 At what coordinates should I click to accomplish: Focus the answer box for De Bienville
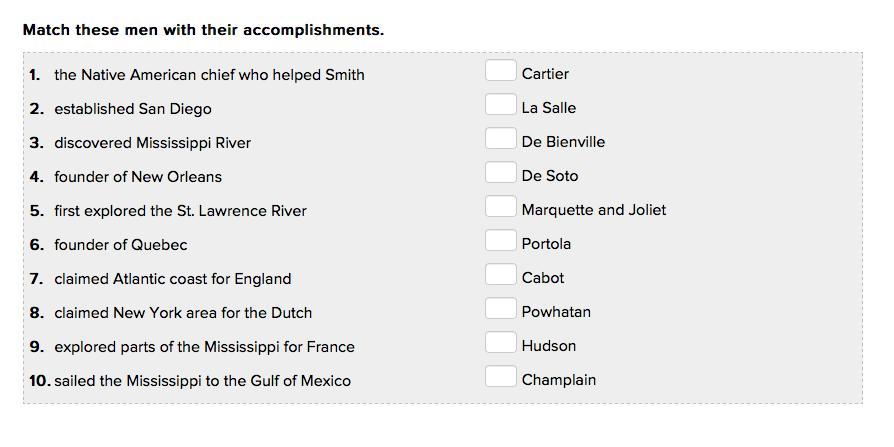(x=500, y=139)
